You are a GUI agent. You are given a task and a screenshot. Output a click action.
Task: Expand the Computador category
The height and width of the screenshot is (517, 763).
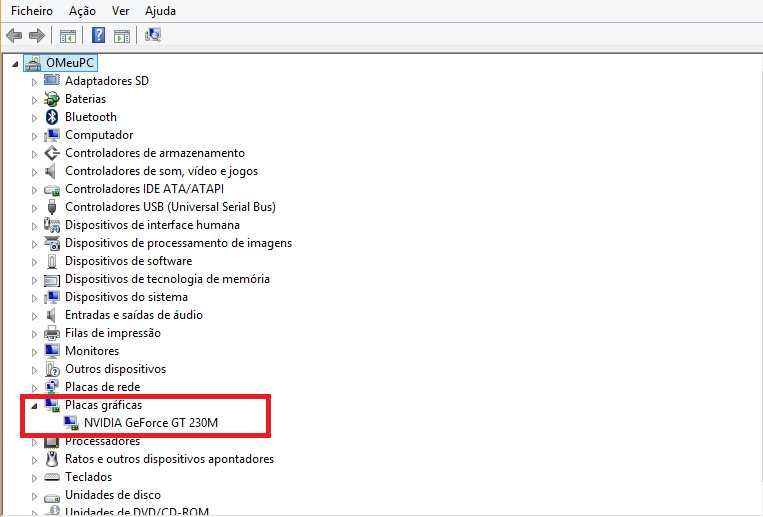point(34,136)
